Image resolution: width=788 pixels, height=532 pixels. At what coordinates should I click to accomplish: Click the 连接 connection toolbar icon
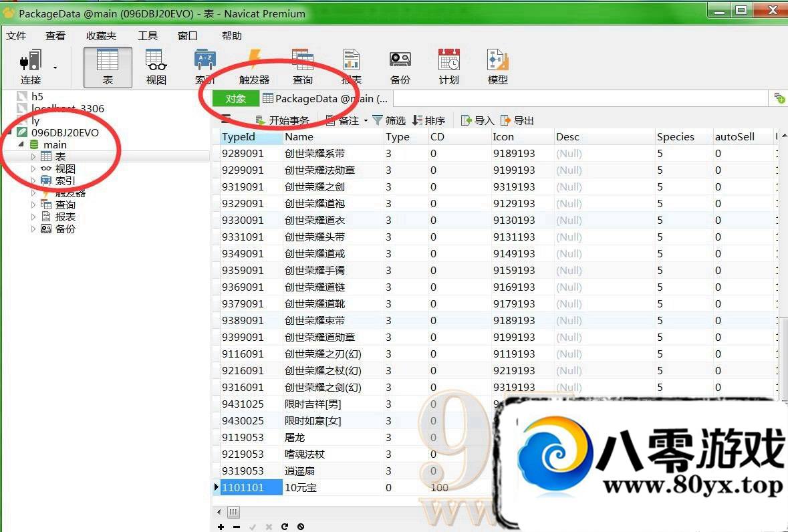click(x=30, y=68)
